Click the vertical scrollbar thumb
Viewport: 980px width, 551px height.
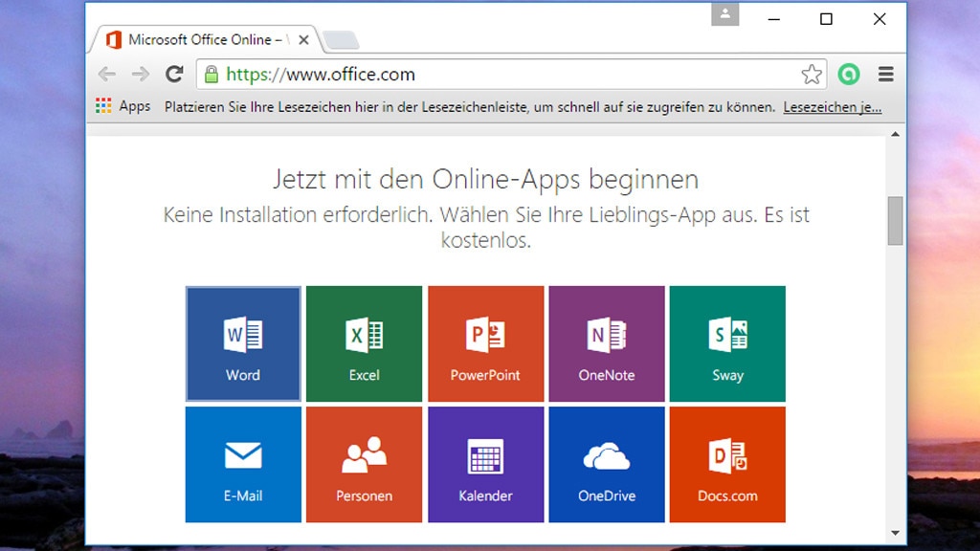pyautogui.click(x=895, y=221)
